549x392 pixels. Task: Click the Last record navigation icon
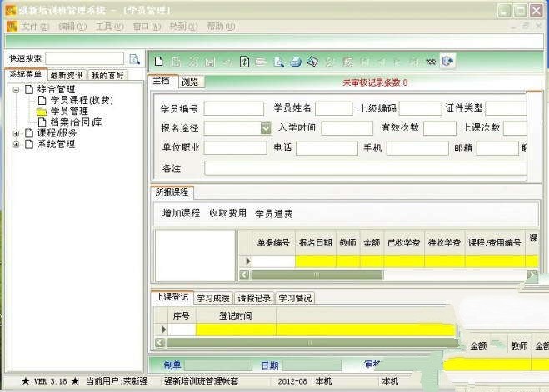414,62
